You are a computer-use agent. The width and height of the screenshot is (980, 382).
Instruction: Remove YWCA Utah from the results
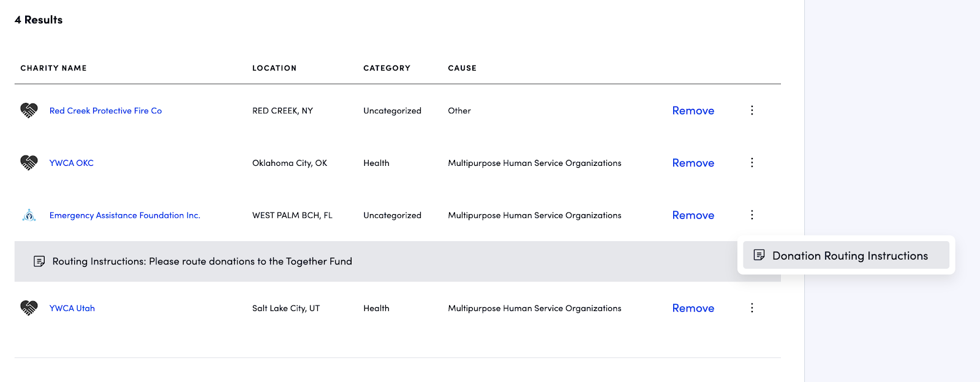pyautogui.click(x=693, y=309)
